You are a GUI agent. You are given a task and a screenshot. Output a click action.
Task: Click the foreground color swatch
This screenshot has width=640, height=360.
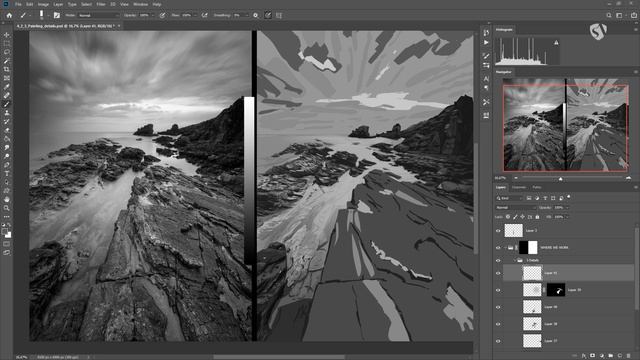(x=4, y=232)
